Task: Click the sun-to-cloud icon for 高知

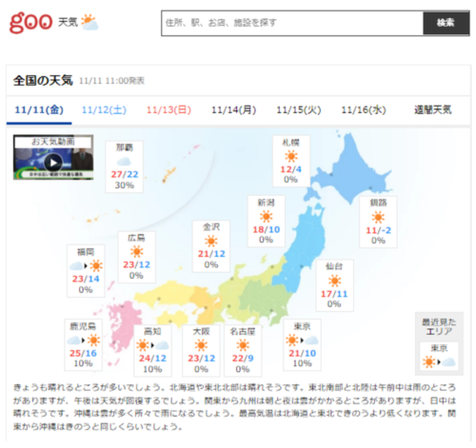Action: click(x=152, y=345)
